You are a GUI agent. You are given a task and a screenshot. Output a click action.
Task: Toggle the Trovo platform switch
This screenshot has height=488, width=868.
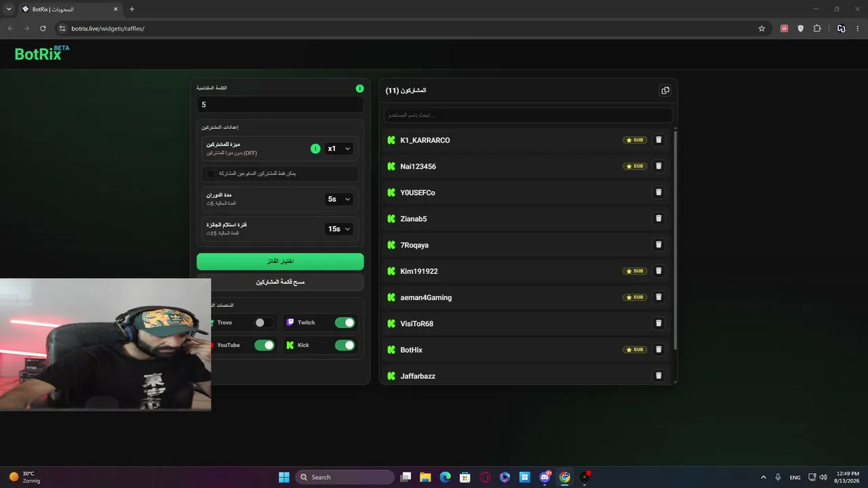pyautogui.click(x=264, y=323)
